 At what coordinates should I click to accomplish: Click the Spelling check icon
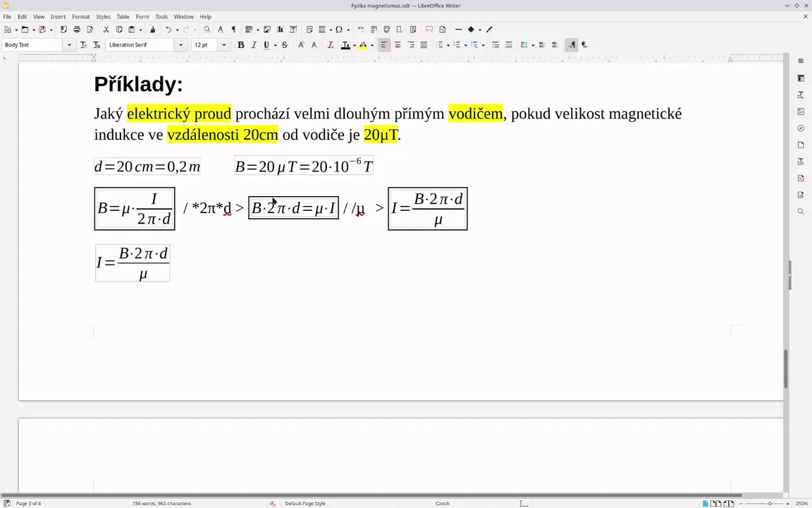[220, 30]
